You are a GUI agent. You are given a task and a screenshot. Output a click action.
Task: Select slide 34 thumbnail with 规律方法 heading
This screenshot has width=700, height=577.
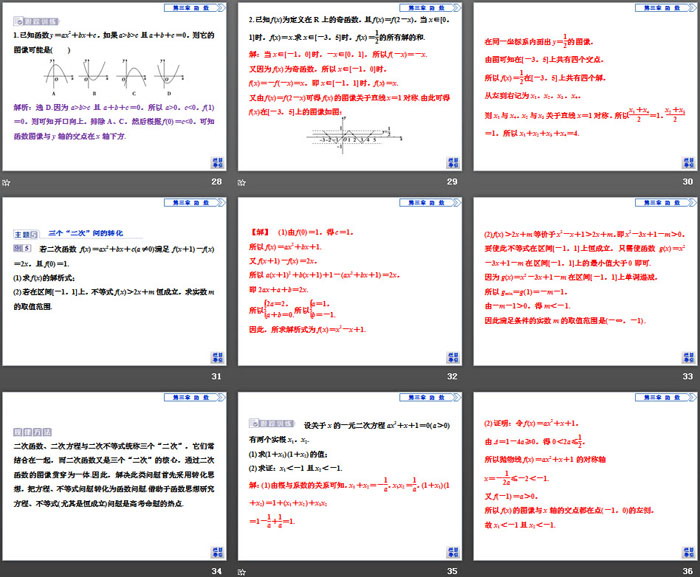pos(114,476)
